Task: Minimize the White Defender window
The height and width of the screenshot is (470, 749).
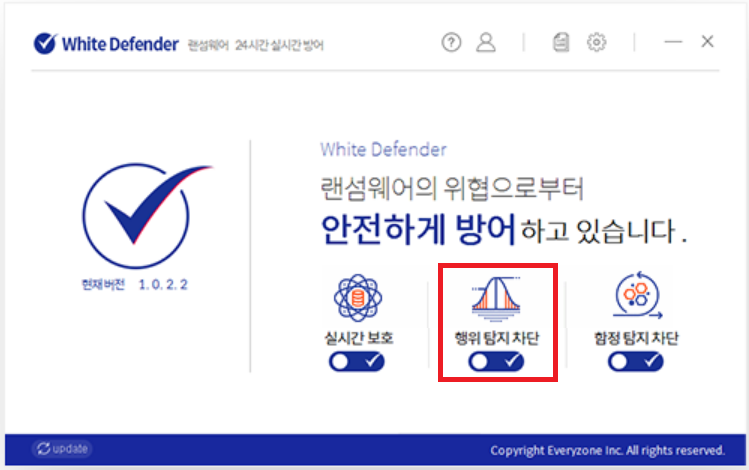Action: (673, 42)
